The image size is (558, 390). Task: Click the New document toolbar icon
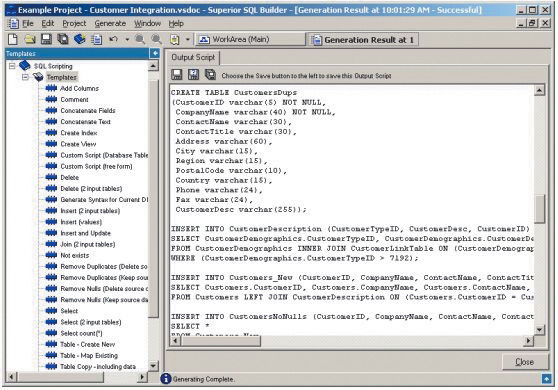[x=13, y=39]
